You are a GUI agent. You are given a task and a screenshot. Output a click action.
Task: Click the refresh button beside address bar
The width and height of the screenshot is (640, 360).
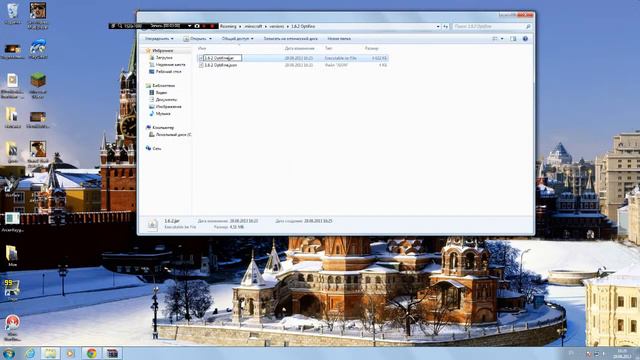(x=445, y=27)
